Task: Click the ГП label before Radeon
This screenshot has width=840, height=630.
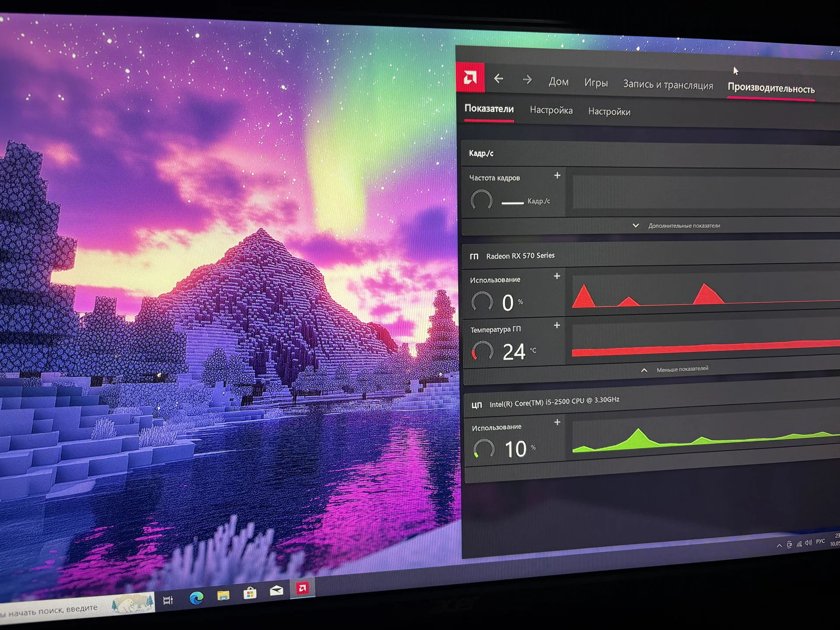Action: 474,256
